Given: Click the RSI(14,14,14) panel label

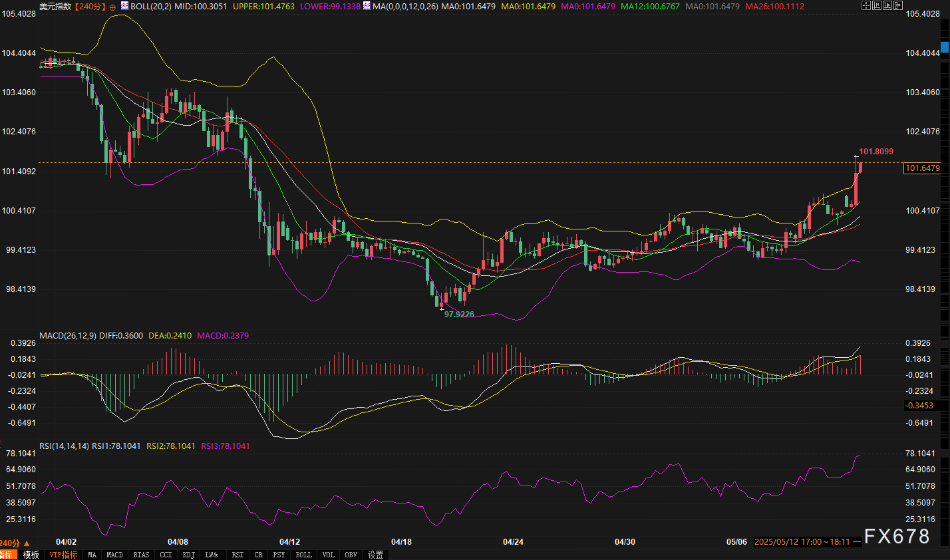Looking at the screenshot, I should tap(64, 446).
